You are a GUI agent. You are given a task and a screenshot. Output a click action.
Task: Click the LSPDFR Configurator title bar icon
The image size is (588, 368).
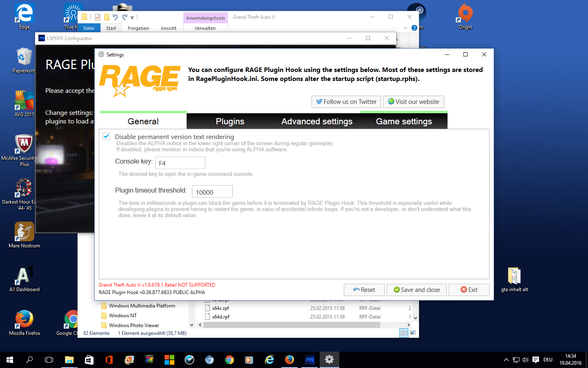pos(42,38)
